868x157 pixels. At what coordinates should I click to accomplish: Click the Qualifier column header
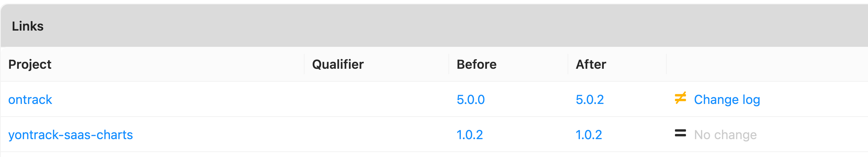tap(338, 64)
